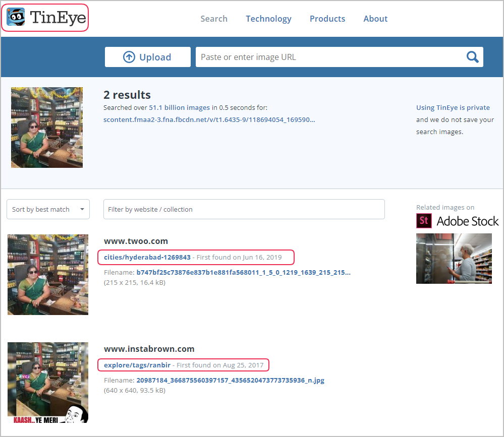Click the searched image thumbnail beside 2 results
Screen dimensions: 504x437
47,128
